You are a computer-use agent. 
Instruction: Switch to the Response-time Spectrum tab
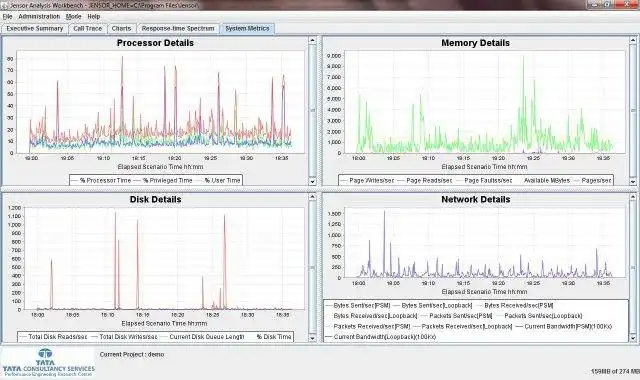point(178,29)
